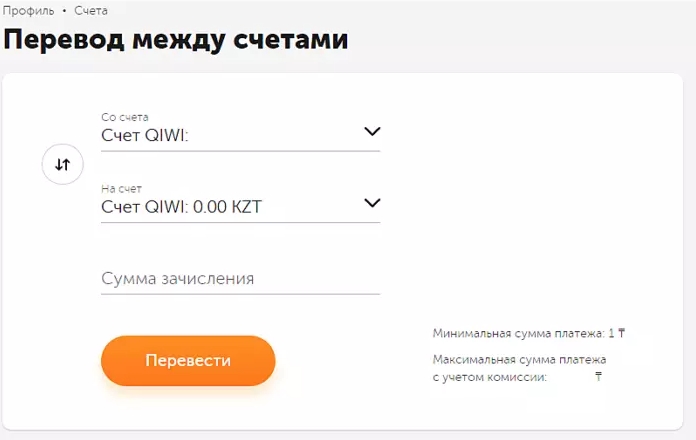Click the tenge symbol after minimum amount
696x440 pixels.
pyautogui.click(x=621, y=333)
